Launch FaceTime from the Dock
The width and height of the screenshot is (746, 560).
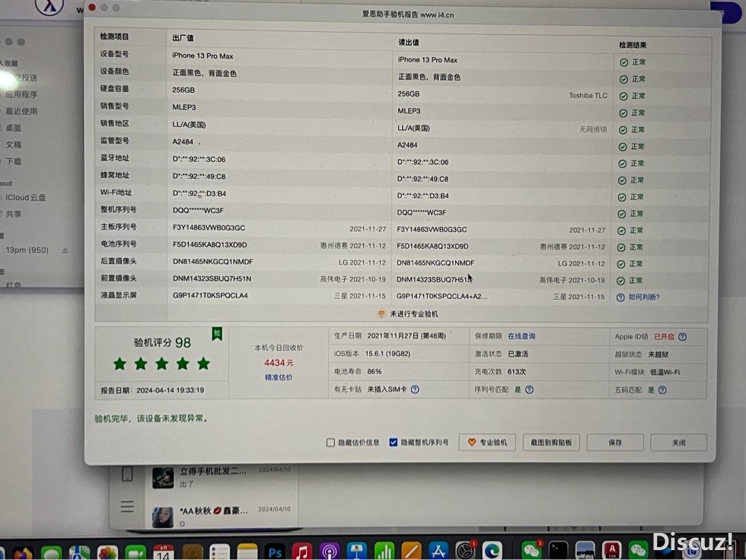[x=135, y=553]
